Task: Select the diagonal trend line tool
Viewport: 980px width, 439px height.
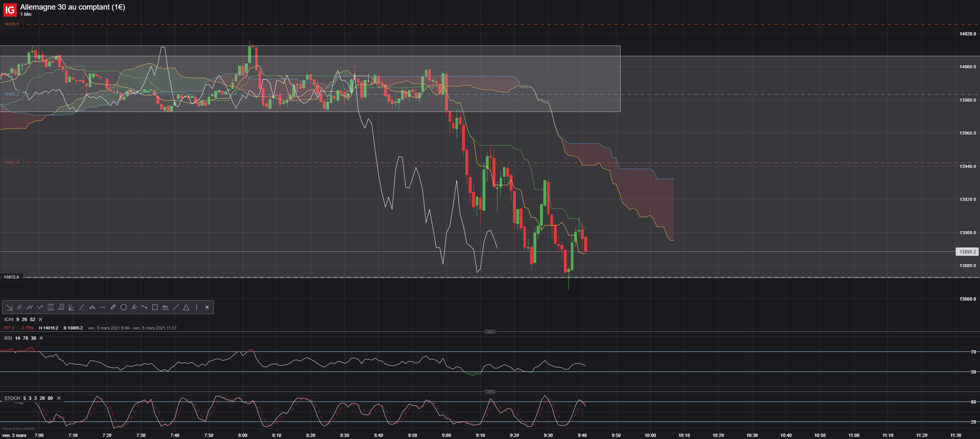Action: point(176,307)
